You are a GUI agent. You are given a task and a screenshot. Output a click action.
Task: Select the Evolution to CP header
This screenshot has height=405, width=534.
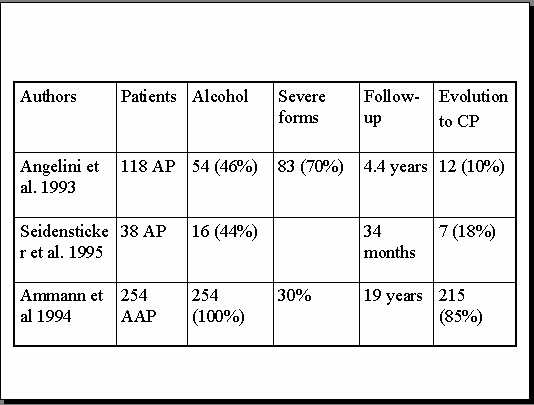coord(475,117)
